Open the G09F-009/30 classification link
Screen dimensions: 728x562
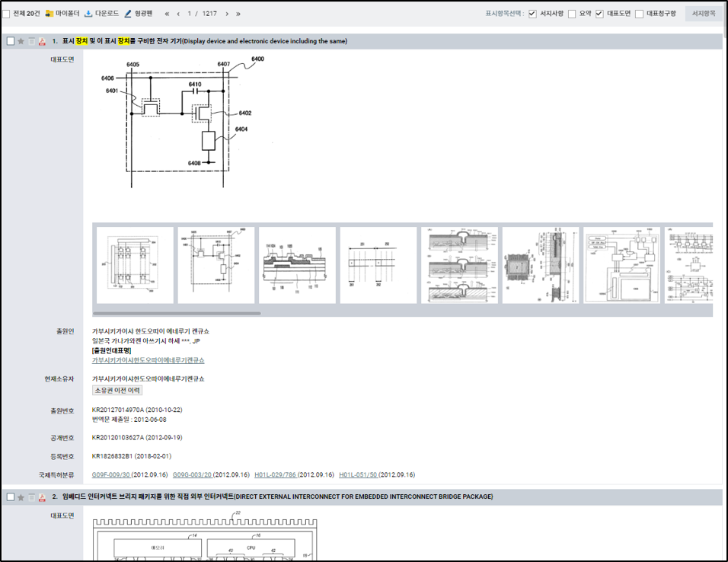tap(110, 474)
